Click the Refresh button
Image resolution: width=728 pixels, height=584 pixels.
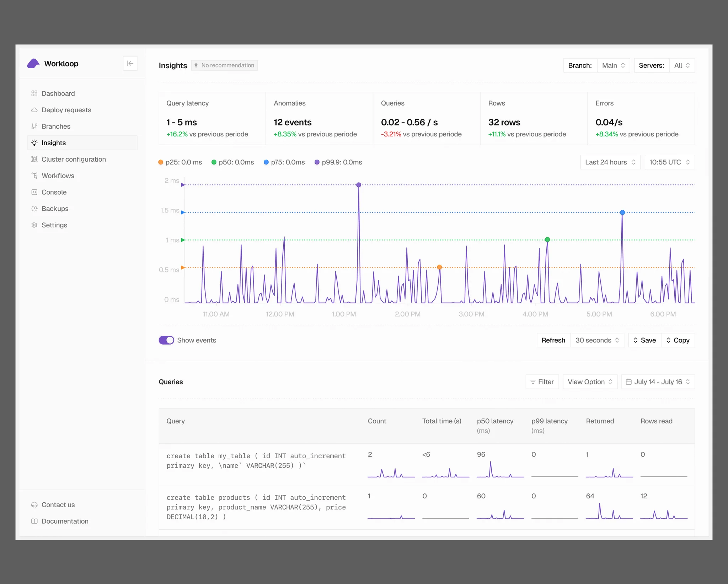[x=553, y=340]
